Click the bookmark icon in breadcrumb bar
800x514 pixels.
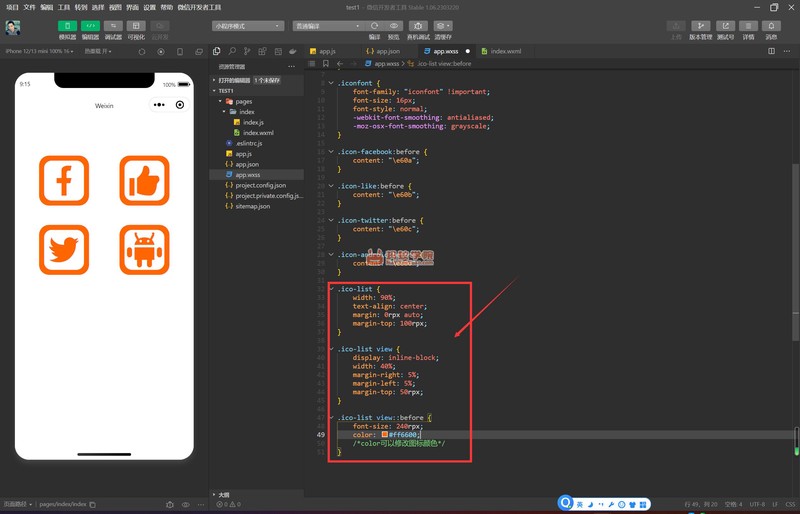[x=326, y=64]
